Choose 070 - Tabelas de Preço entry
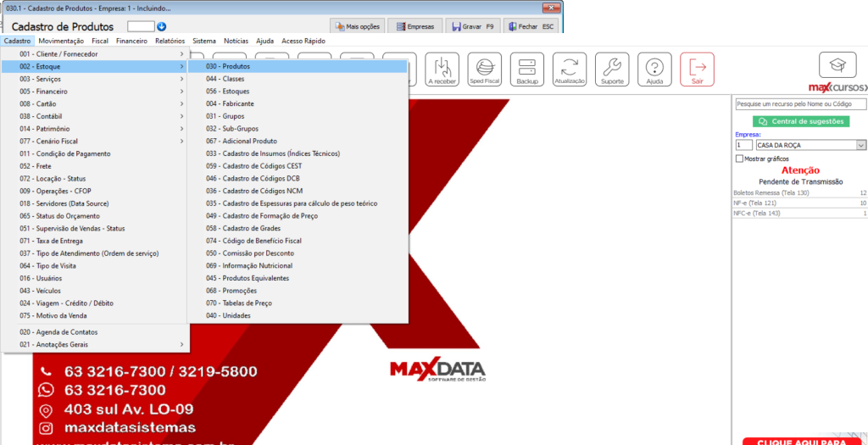The height and width of the screenshot is (445, 868). point(239,303)
